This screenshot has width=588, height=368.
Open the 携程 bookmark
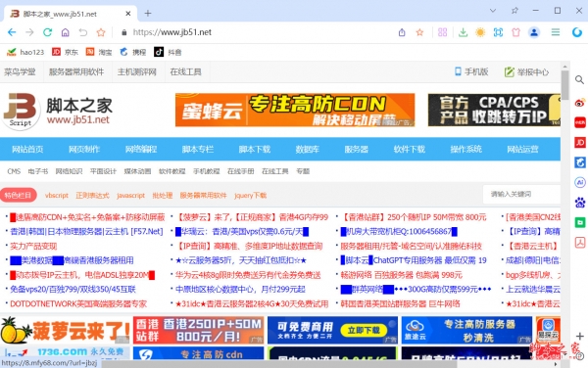point(132,52)
